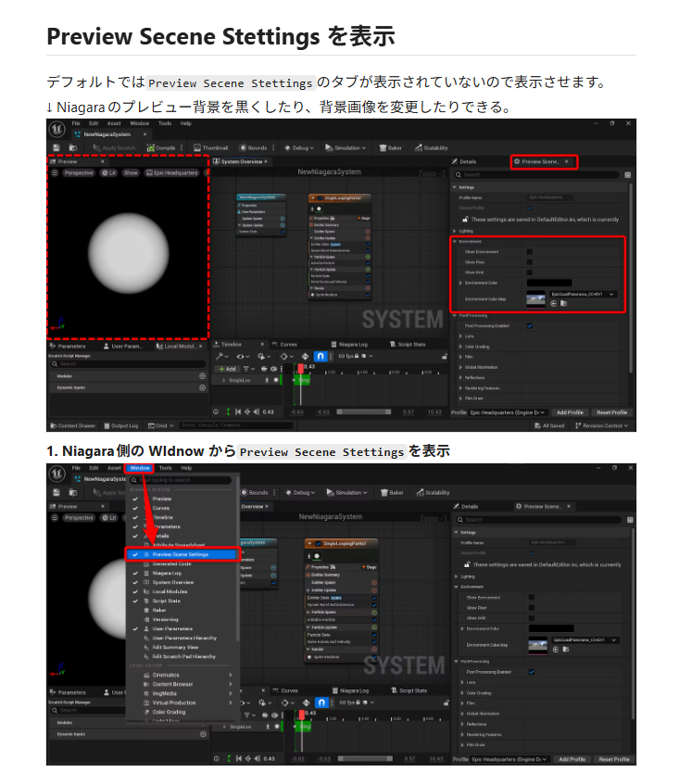Click the viewport Show button in the upper screenshot
The height and width of the screenshot is (784, 679).
tap(131, 172)
